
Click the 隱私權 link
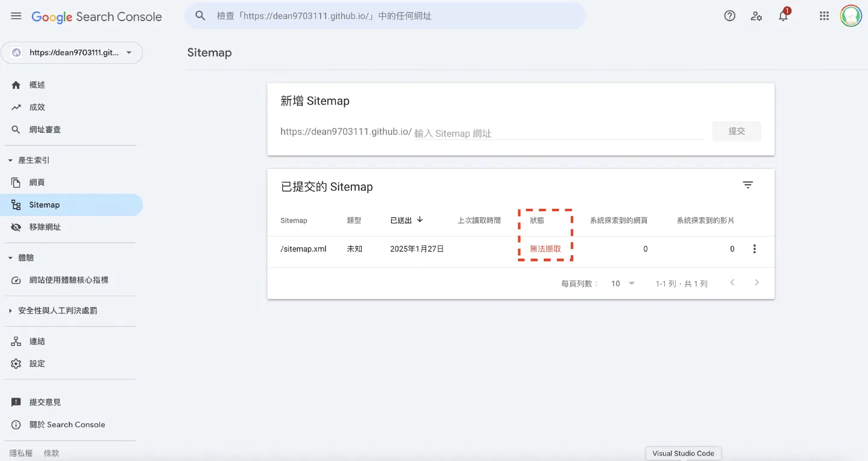click(x=21, y=453)
